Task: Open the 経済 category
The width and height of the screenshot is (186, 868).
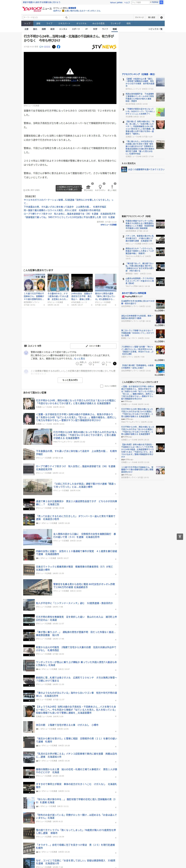Action: tap(52, 29)
